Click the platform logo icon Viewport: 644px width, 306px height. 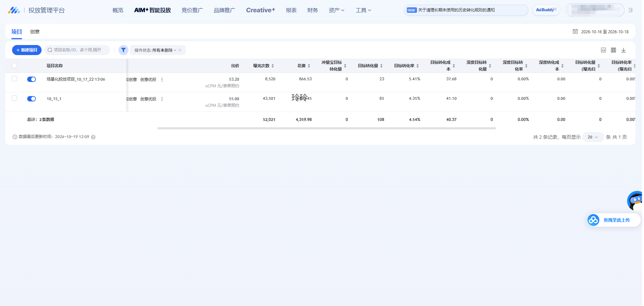[x=14, y=10]
